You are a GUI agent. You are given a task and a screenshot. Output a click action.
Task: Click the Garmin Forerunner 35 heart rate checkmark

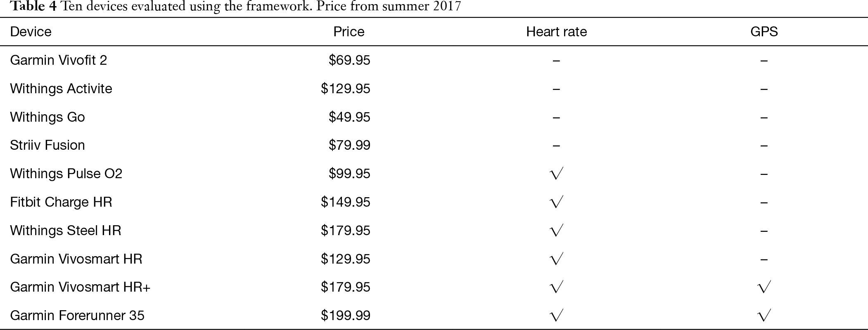point(557,315)
